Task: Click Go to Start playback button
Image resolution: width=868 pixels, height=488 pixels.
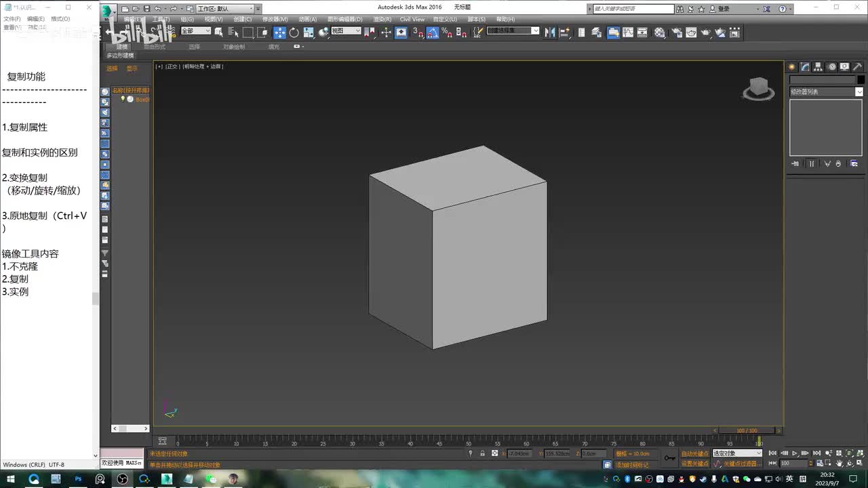Action: pyautogui.click(x=772, y=453)
